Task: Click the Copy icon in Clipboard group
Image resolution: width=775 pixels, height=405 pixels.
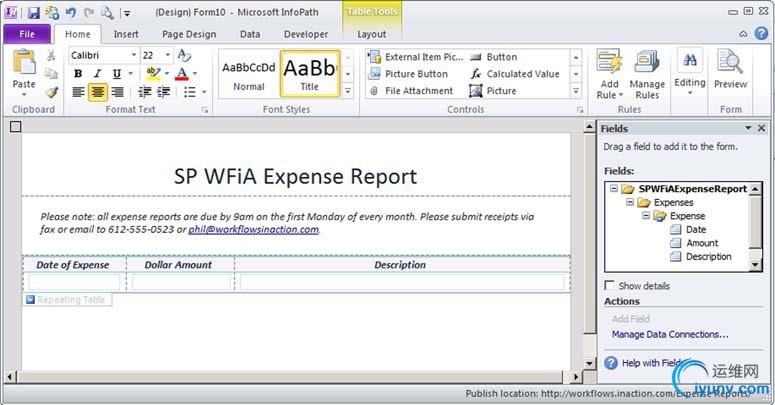Action: [51, 73]
